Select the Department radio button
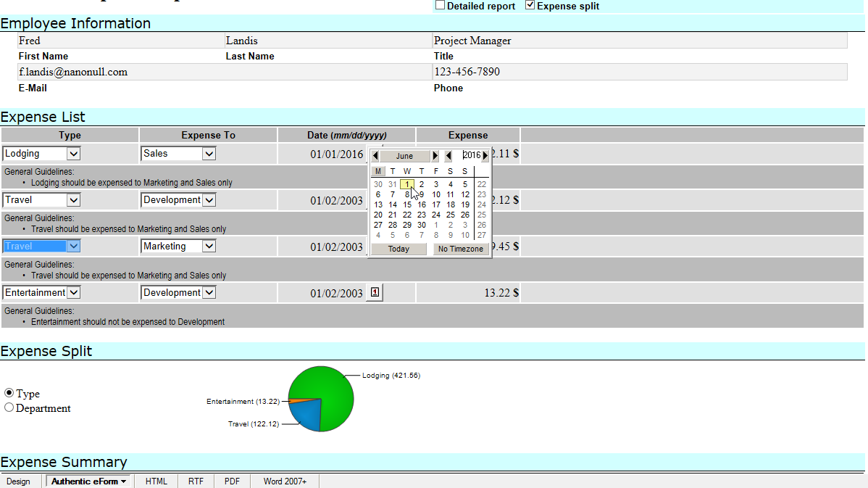The image size is (868, 488). coord(9,408)
